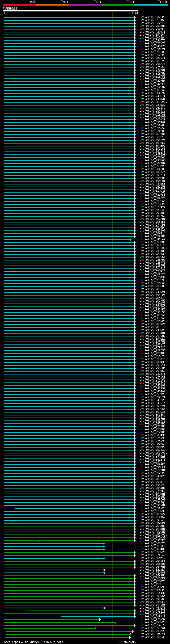Select hit label UniRef100_Q43178
Viewport: 170px width, 644px height.
[152, 47]
